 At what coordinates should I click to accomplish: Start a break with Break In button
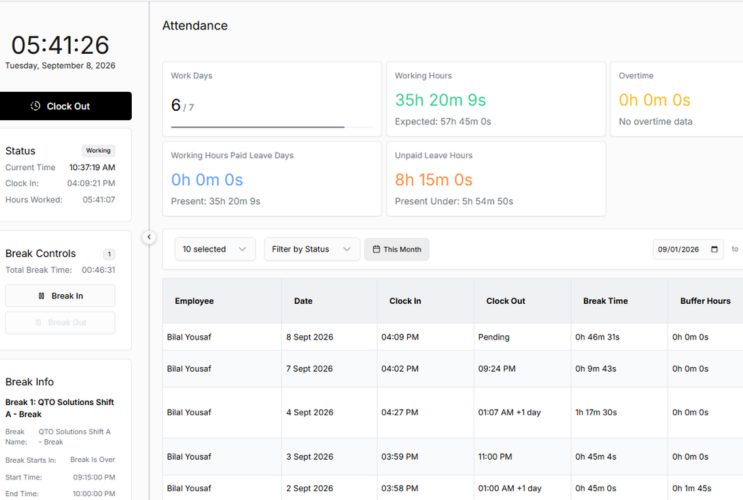[x=60, y=296]
